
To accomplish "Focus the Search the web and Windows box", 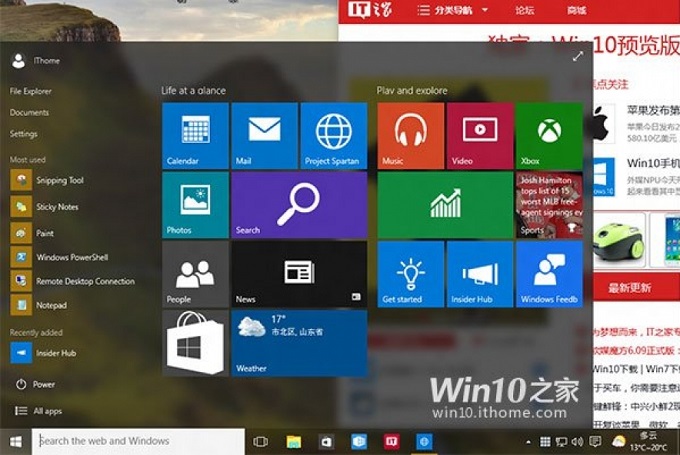I will [x=138, y=442].
